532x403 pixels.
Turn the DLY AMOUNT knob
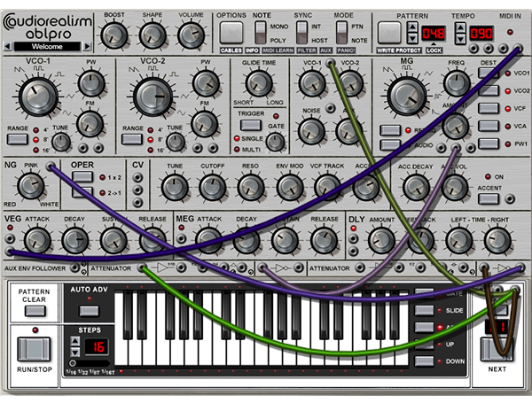tap(381, 240)
